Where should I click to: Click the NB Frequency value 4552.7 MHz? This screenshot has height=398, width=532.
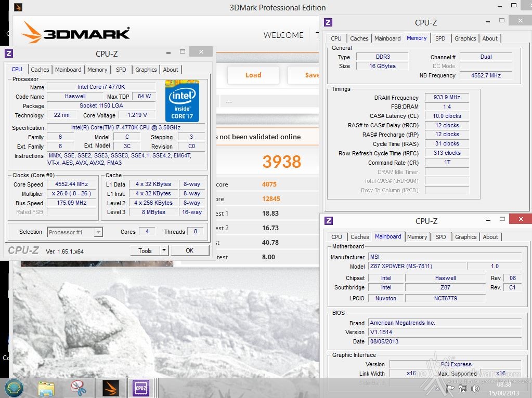[486, 75]
